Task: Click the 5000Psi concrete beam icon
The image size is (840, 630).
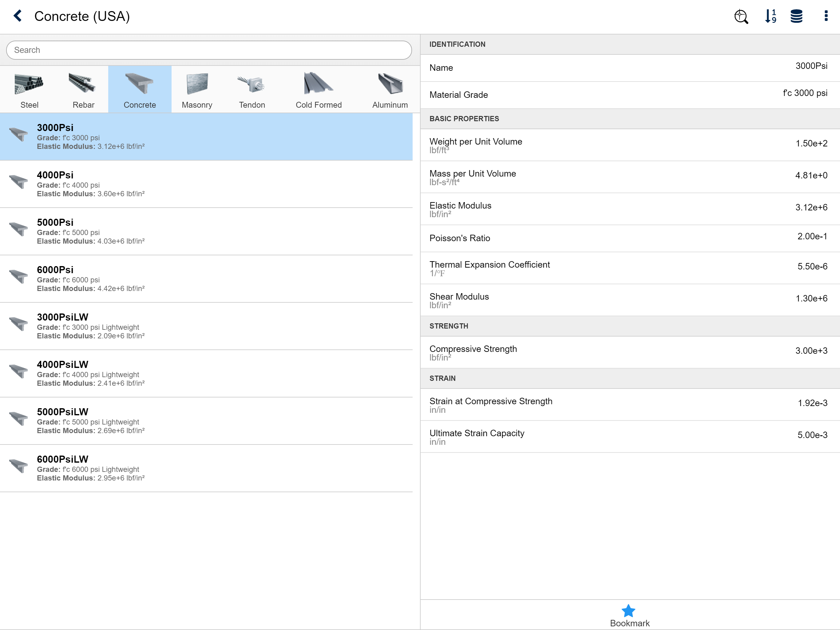Action: pyautogui.click(x=18, y=229)
